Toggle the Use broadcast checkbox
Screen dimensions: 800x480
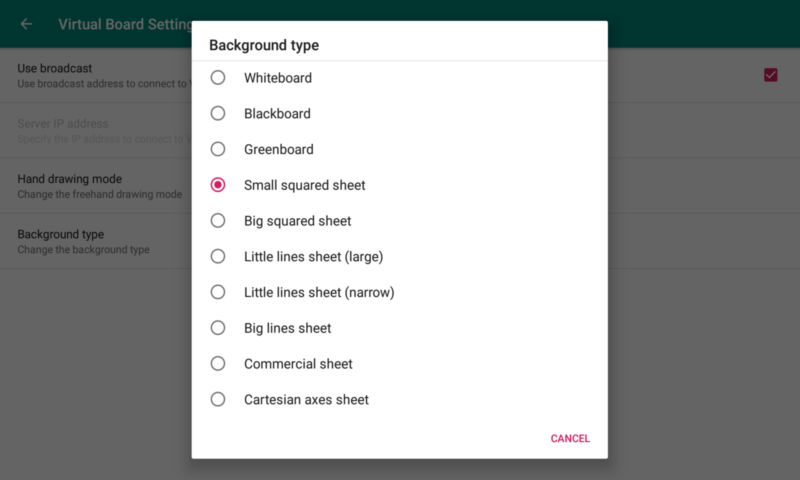click(770, 75)
